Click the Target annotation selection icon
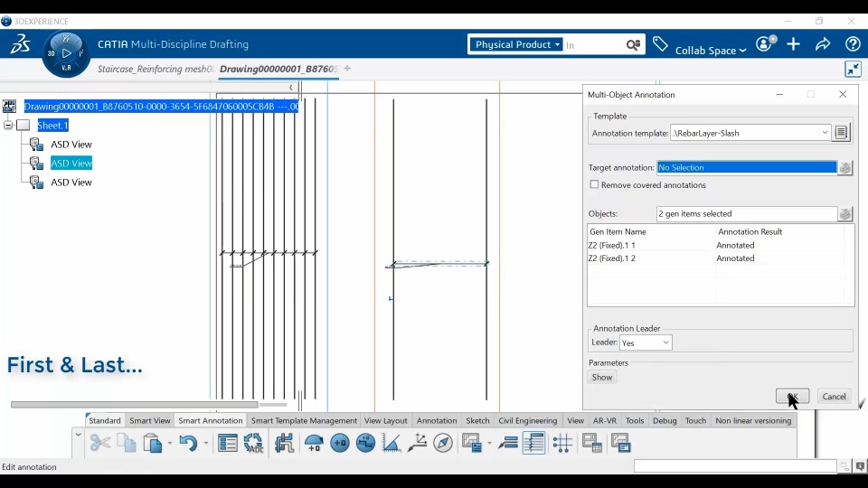868x488 pixels. (x=844, y=168)
